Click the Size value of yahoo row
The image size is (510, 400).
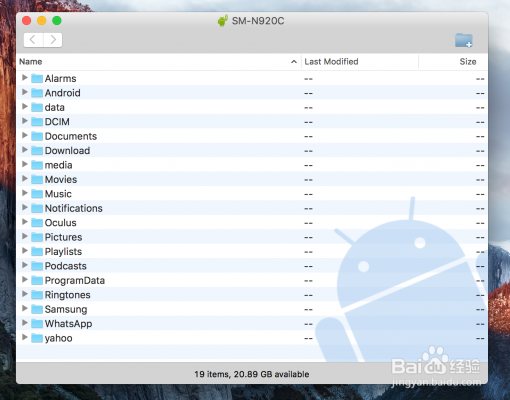pos(480,338)
